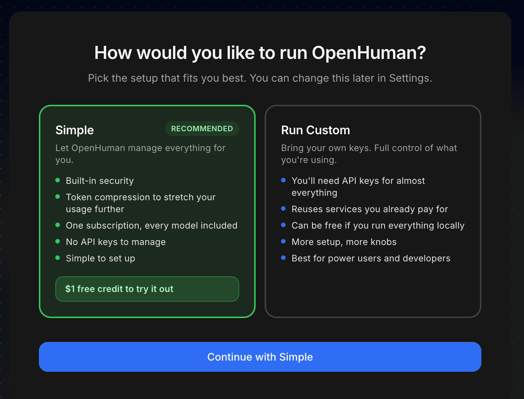Screen dimensions: 524x399
Task: Click 'More setup, more knobs' text
Action: (x=344, y=242)
